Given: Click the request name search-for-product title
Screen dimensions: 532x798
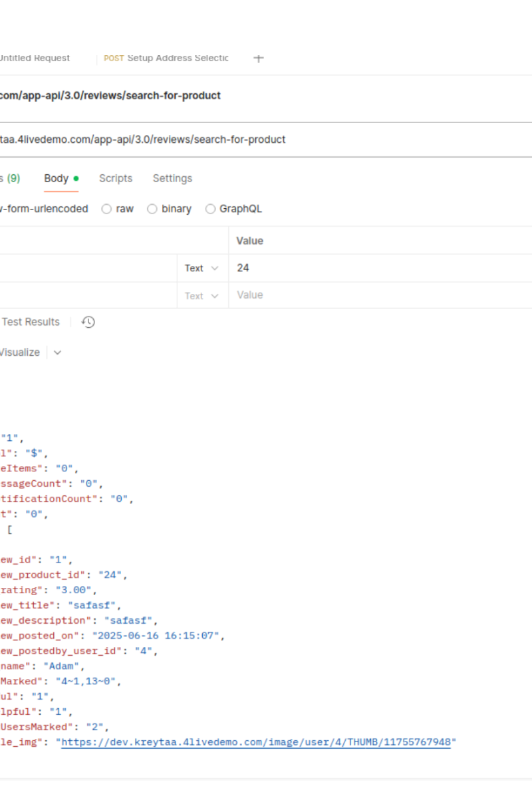Looking at the screenshot, I should tap(110, 95).
